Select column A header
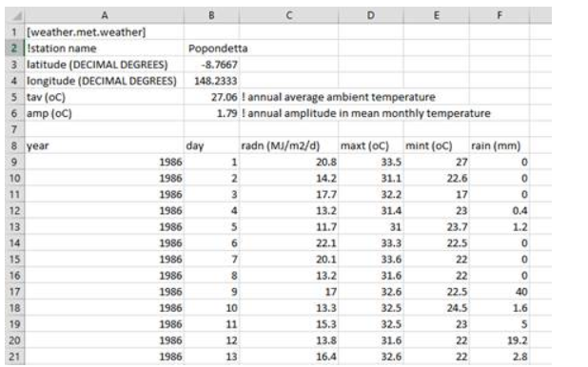The height and width of the screenshot is (367, 588). (105, 15)
